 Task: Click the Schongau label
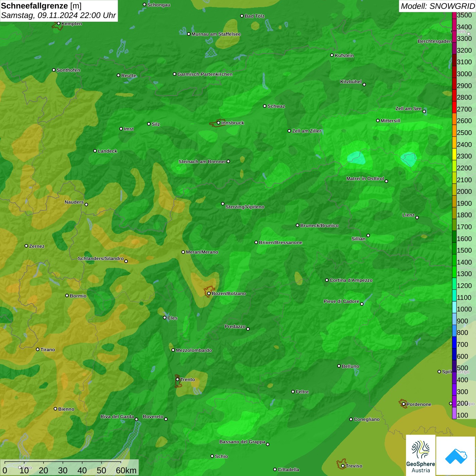pos(159,5)
